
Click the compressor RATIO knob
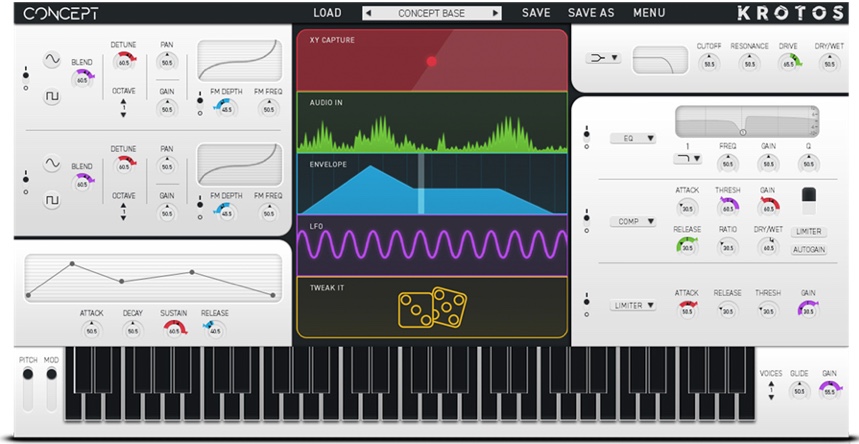pos(728,247)
